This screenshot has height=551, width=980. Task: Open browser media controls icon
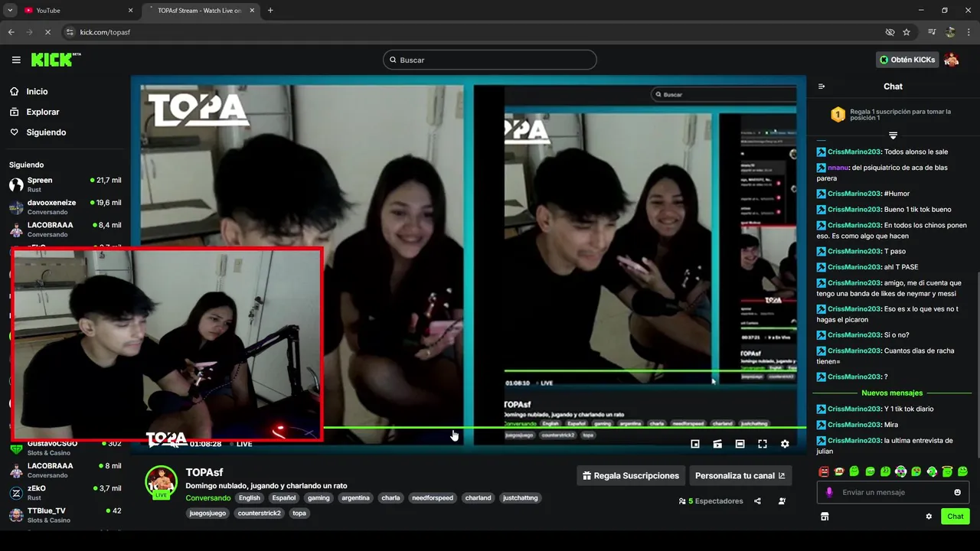point(932,32)
